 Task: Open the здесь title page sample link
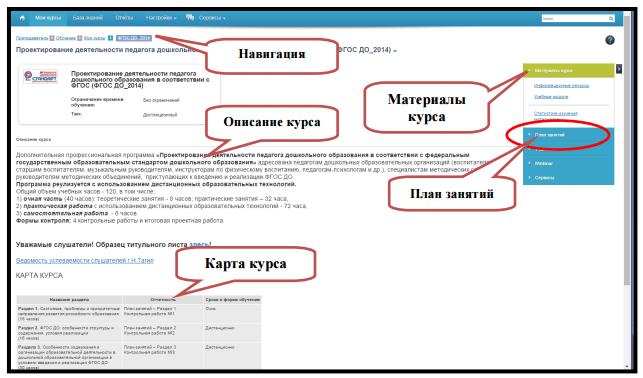point(198,245)
